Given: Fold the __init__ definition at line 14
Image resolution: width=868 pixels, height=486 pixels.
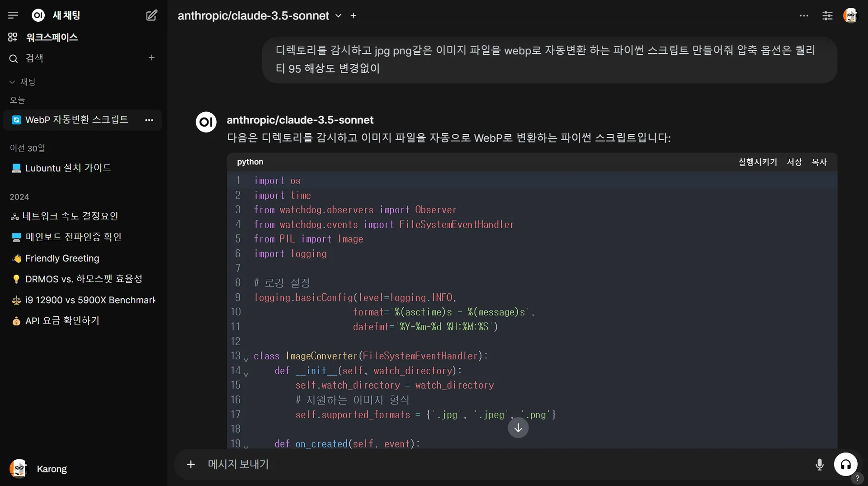Looking at the screenshot, I should (x=246, y=375).
